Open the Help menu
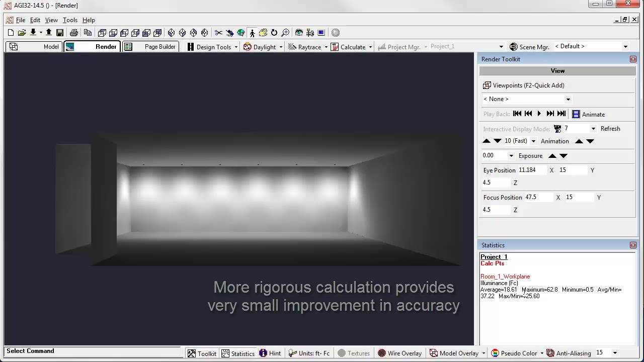 point(89,20)
